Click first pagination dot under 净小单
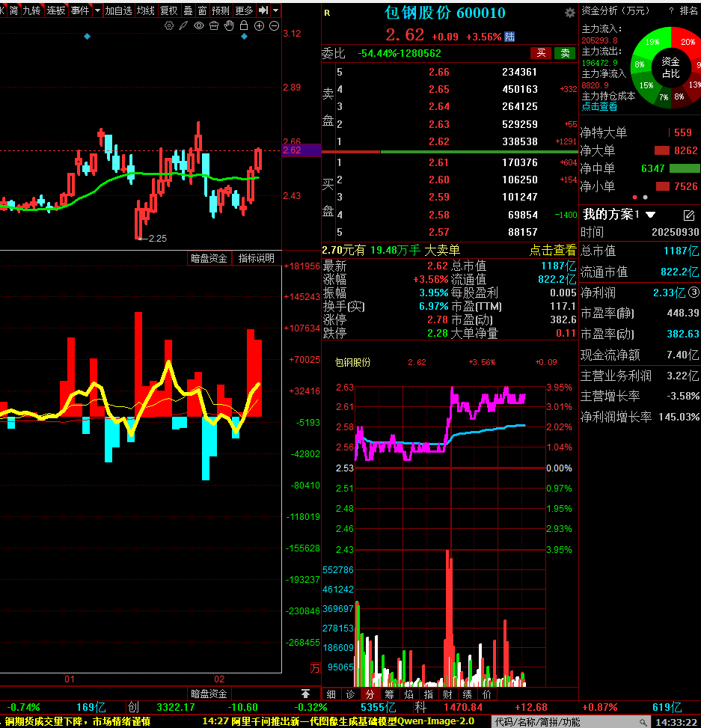This screenshot has width=701, height=728. click(635, 198)
